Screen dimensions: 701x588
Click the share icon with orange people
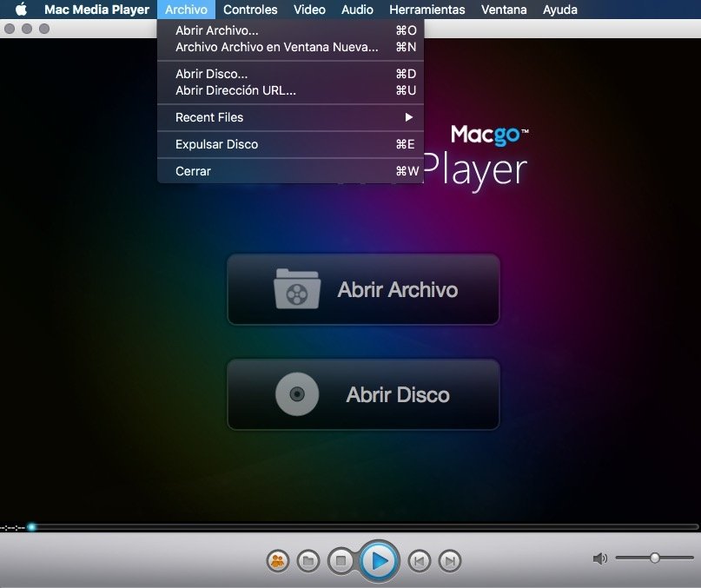point(278,561)
